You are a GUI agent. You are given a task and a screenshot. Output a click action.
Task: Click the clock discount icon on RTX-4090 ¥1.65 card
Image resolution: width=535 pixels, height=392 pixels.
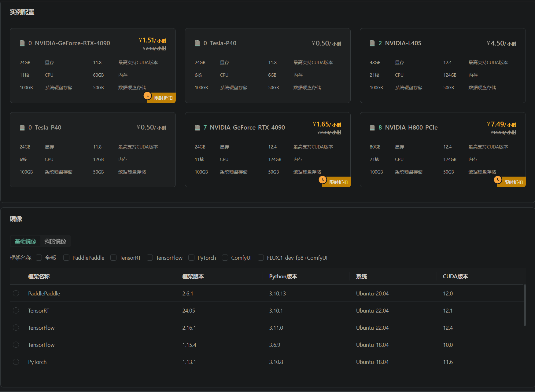tap(323, 180)
